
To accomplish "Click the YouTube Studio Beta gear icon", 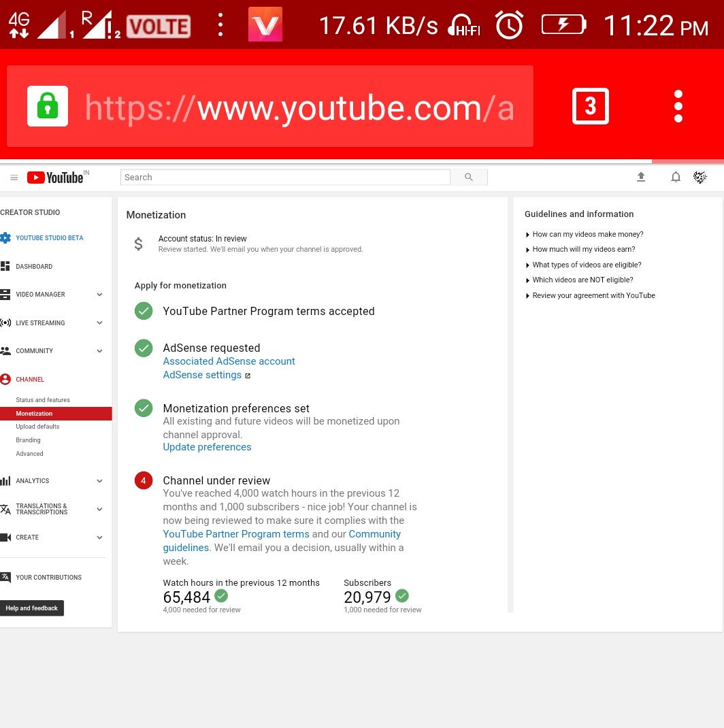I will [5, 237].
